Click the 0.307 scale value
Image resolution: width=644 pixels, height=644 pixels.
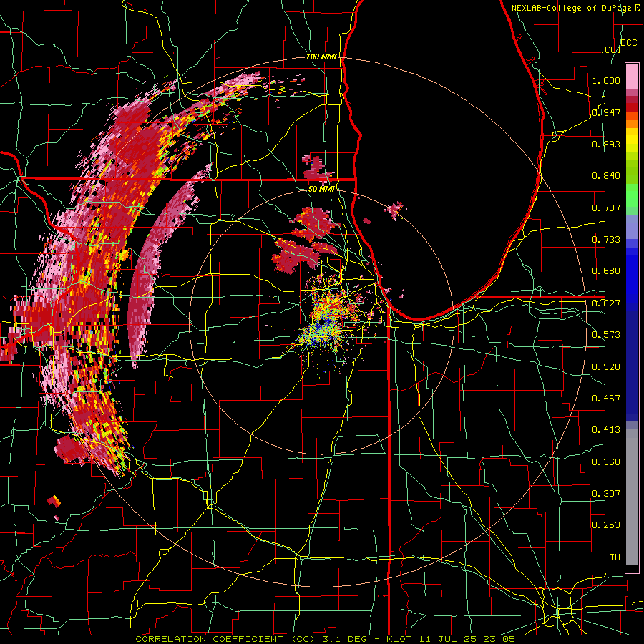tap(606, 493)
